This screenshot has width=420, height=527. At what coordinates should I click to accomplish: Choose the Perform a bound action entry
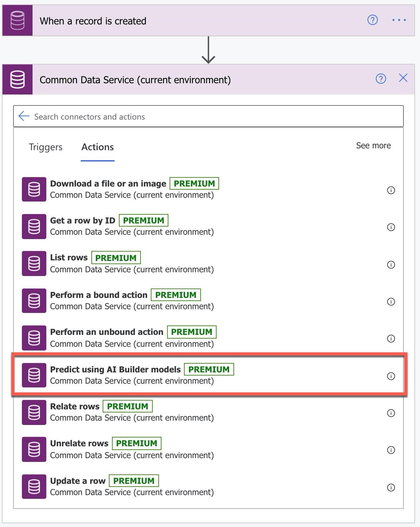(x=208, y=301)
